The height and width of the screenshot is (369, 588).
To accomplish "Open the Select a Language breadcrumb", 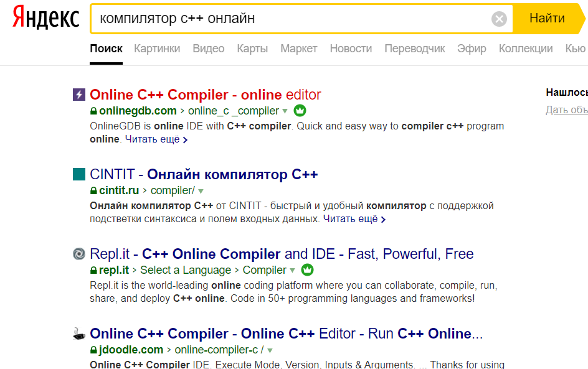I will pyautogui.click(x=186, y=270).
